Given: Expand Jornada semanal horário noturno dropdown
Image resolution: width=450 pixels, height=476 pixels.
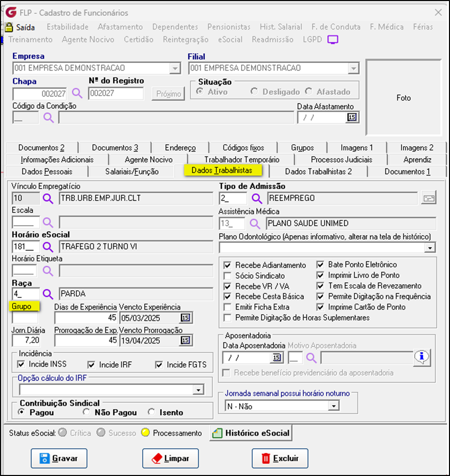Looking at the screenshot, I should coord(334,406).
